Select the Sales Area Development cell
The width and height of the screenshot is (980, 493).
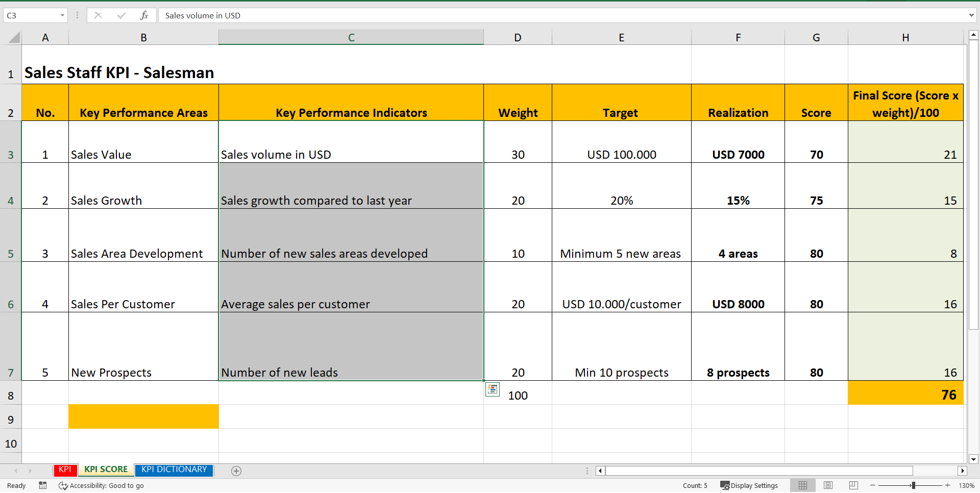click(x=143, y=235)
